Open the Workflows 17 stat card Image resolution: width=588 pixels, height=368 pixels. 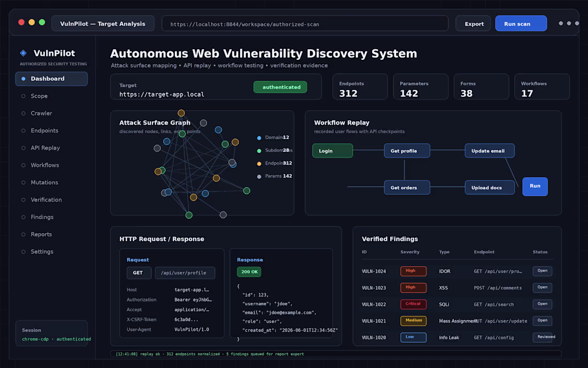click(542, 87)
